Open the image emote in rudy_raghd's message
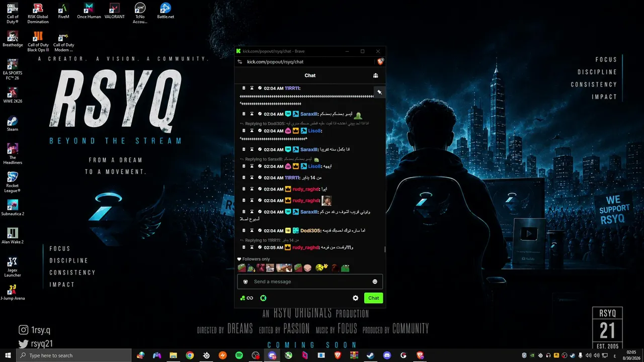 click(327, 201)
